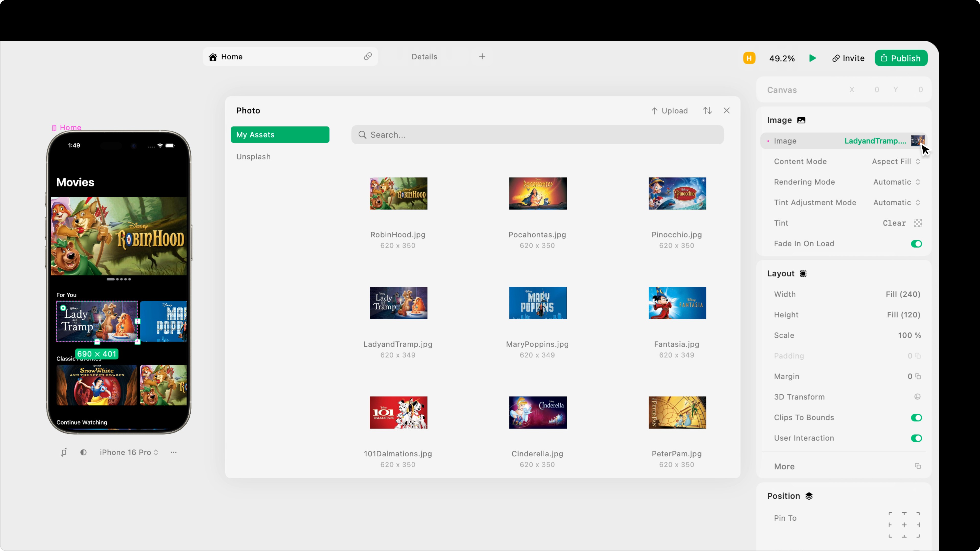Switch to the Details tab
The width and height of the screenshot is (980, 551).
pyautogui.click(x=424, y=57)
